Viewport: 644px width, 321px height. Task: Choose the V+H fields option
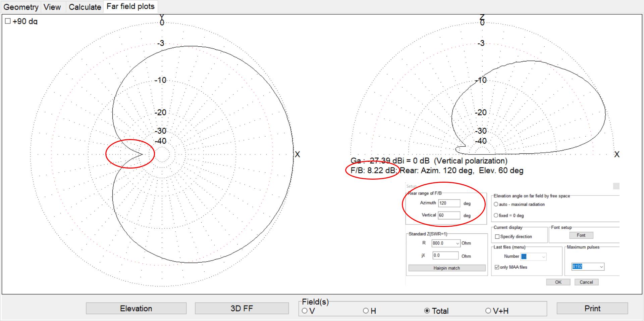(x=488, y=311)
